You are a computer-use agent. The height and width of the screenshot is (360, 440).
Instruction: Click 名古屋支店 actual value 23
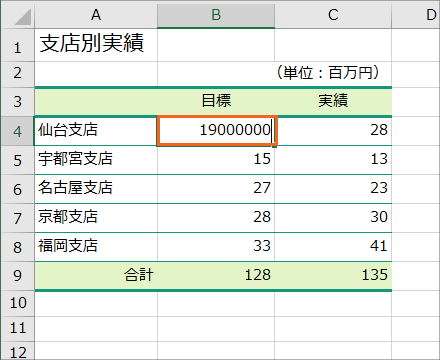tap(333, 189)
